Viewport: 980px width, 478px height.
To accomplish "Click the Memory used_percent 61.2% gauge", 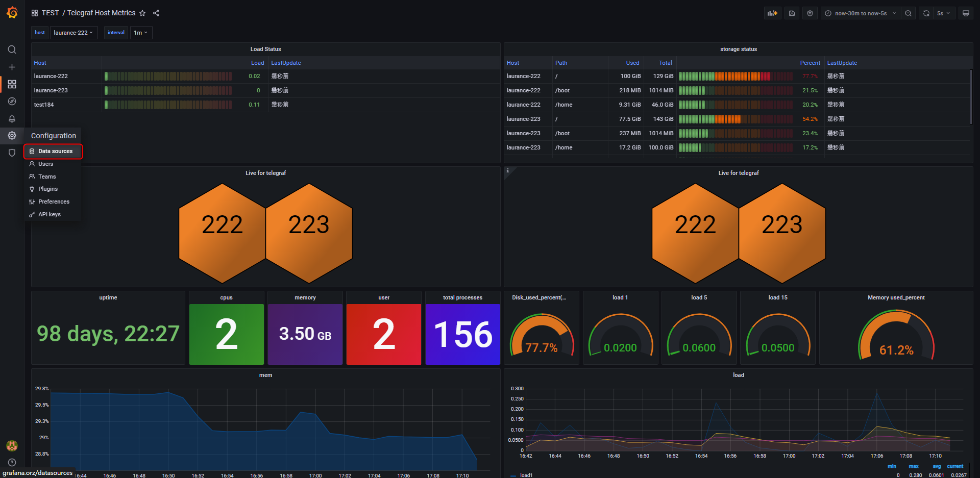I will click(x=896, y=334).
